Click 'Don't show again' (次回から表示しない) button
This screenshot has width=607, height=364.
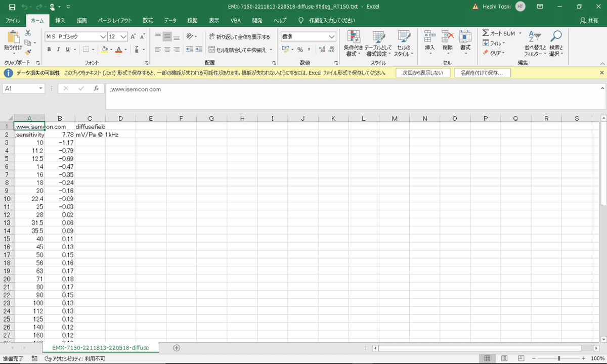(423, 73)
